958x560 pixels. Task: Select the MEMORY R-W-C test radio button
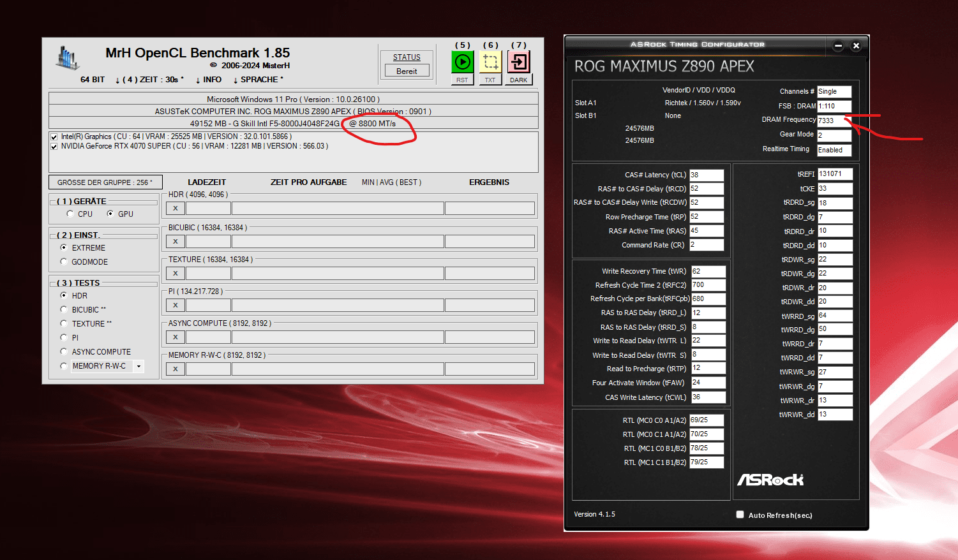64,365
